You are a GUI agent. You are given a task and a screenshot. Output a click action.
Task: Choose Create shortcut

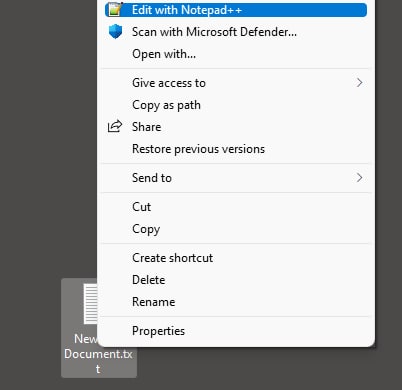236,258
